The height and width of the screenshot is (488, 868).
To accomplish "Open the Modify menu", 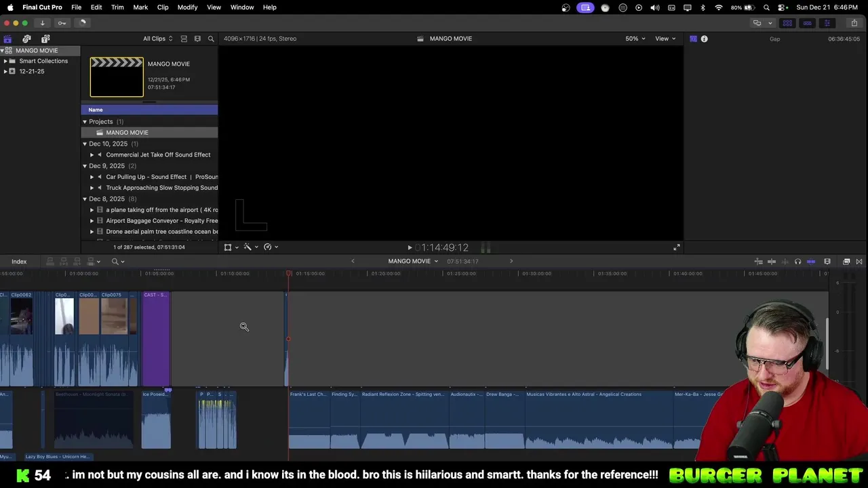I will (x=187, y=7).
